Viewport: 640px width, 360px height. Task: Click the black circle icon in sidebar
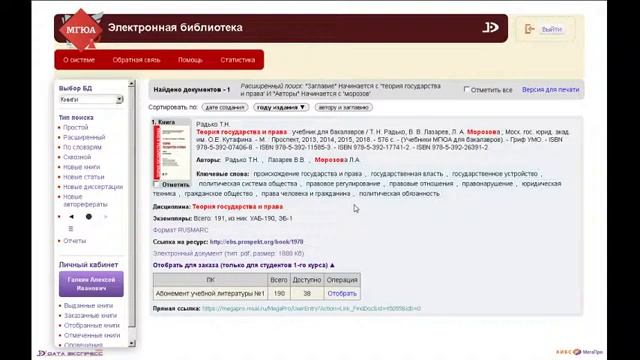(89, 217)
